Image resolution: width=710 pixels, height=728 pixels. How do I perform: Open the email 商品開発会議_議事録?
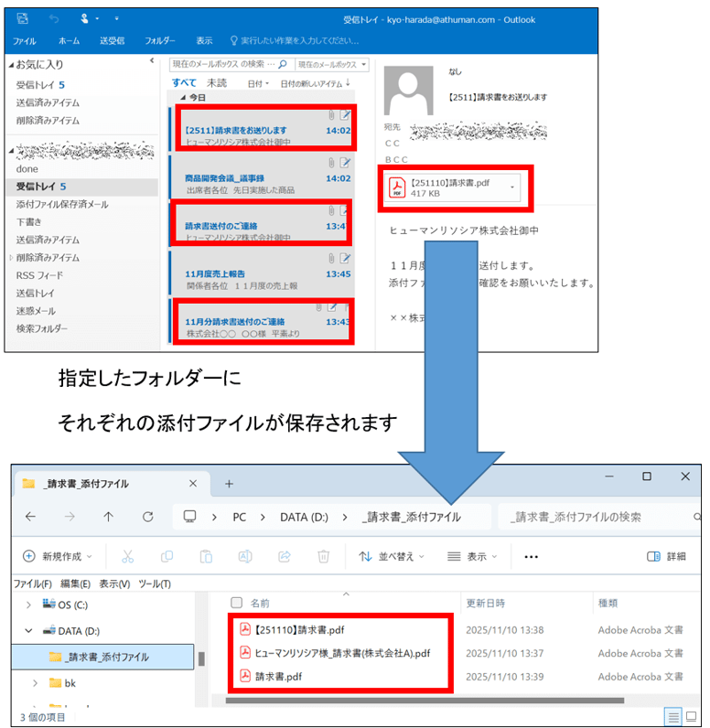[x=263, y=177]
